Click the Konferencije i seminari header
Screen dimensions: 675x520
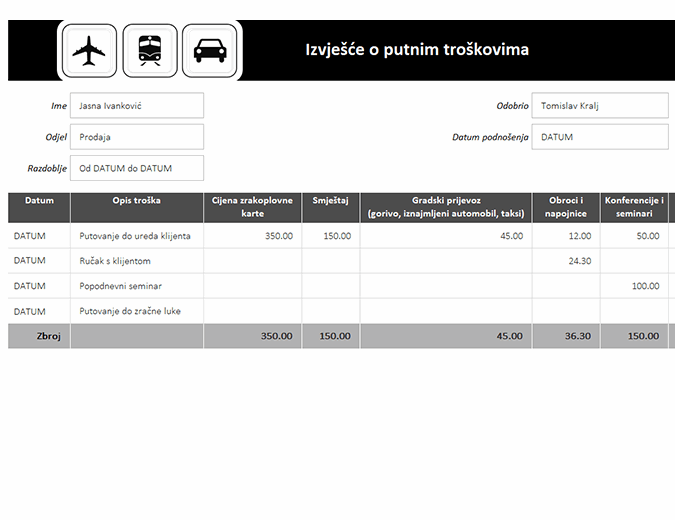(634, 207)
